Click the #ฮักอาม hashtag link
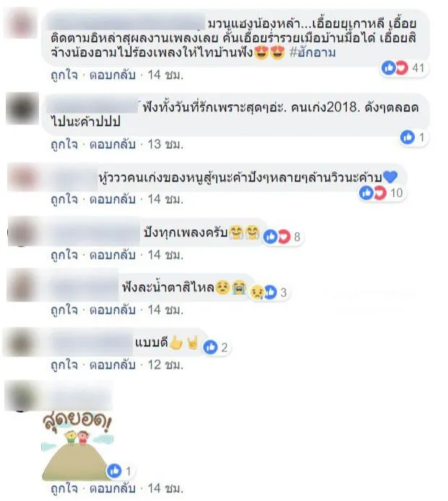Viewport: 448px width, 501px height. [x=313, y=52]
